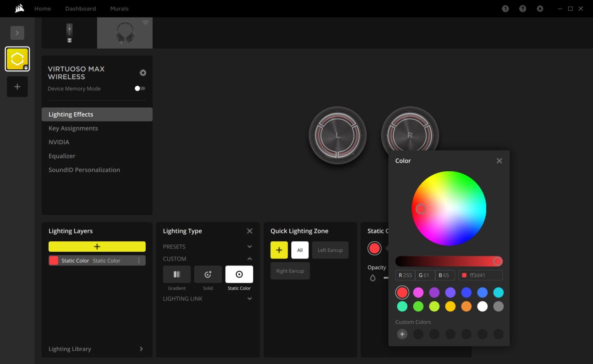Select the USB dongle device thumbnail
Viewport: 593px width, 364px height.
(x=69, y=33)
